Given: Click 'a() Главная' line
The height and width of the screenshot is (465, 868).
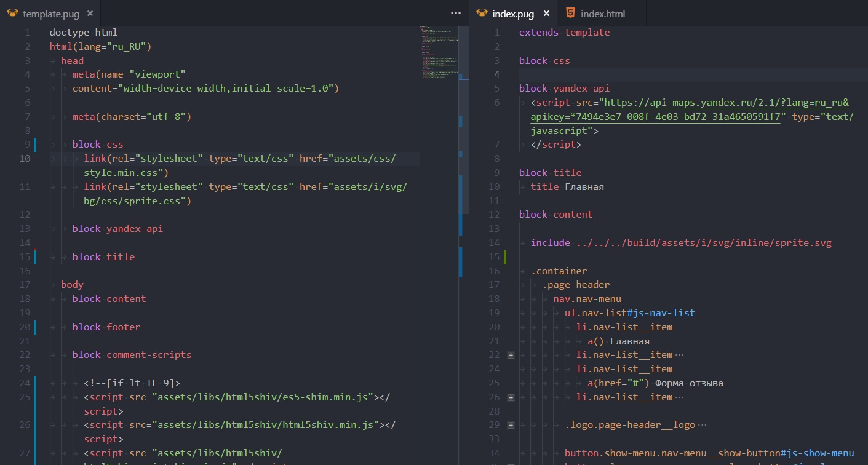Looking at the screenshot, I should 618,341.
